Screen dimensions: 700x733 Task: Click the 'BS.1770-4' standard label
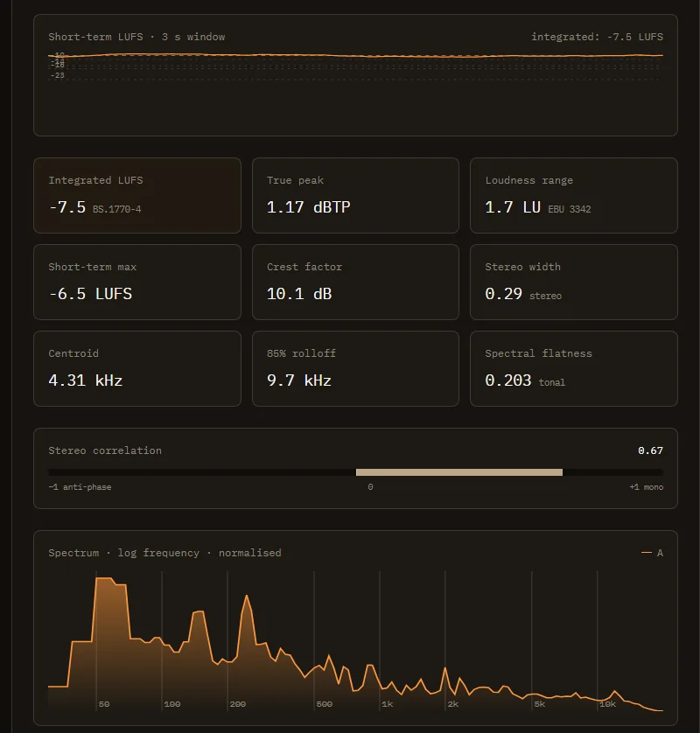116,209
